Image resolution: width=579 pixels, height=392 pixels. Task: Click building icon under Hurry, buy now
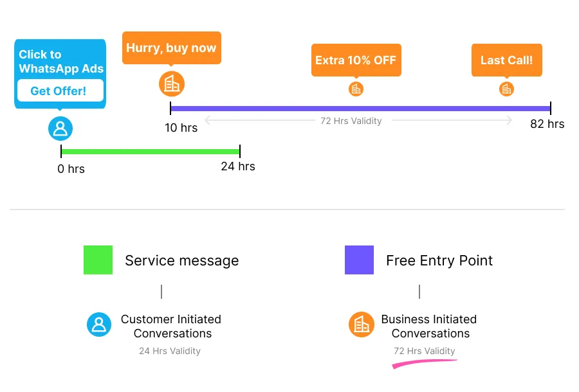pos(172,84)
